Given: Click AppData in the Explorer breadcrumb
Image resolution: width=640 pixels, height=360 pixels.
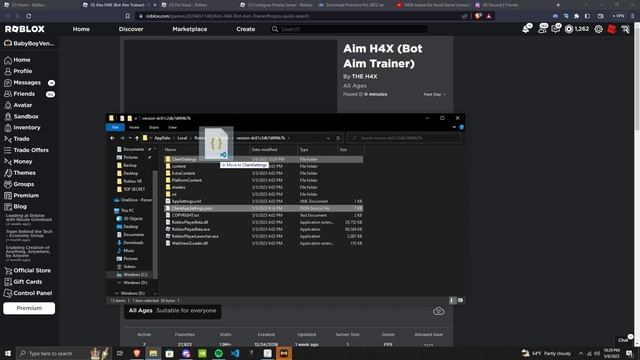Looking at the screenshot, I should point(162,138).
